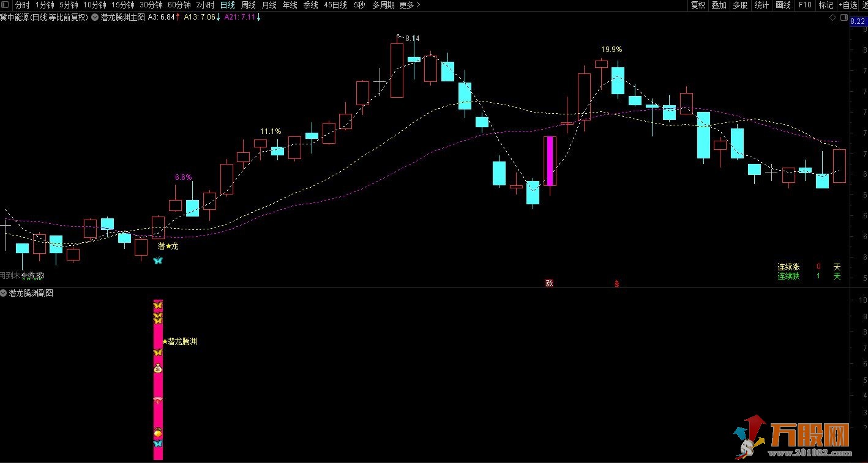The height and width of the screenshot is (463, 868).
Task: Switch to the 分时 intraday view
Action: (22, 5)
